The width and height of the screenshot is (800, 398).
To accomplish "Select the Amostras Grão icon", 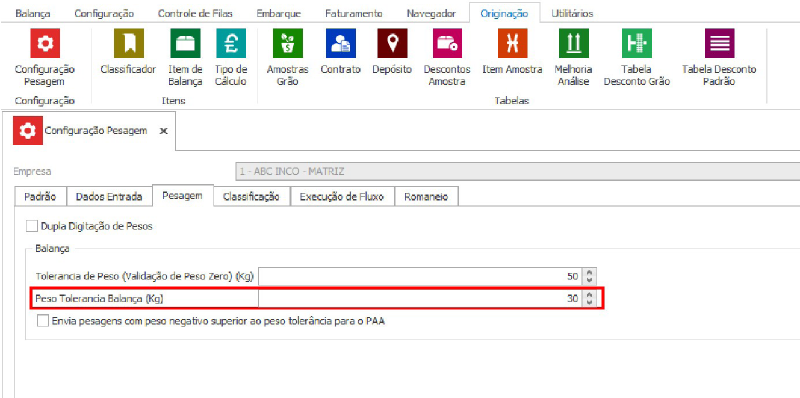I will 288,43.
